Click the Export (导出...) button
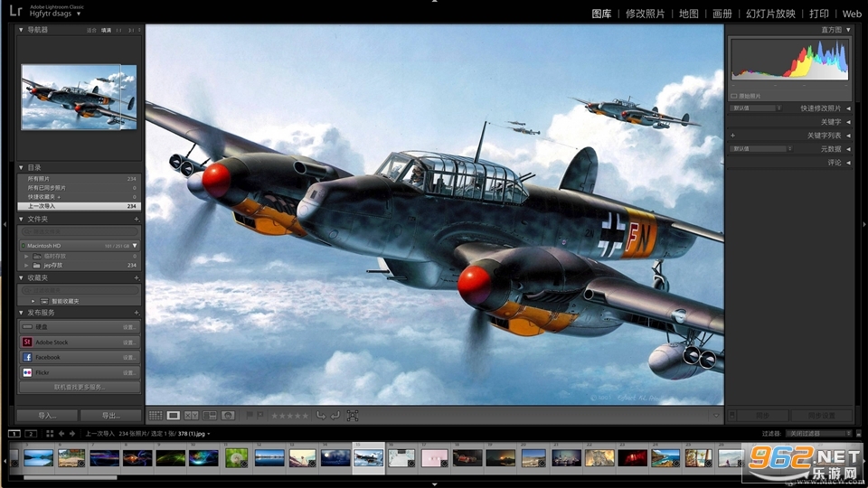Viewport: 868px width, 488px height. [x=110, y=416]
